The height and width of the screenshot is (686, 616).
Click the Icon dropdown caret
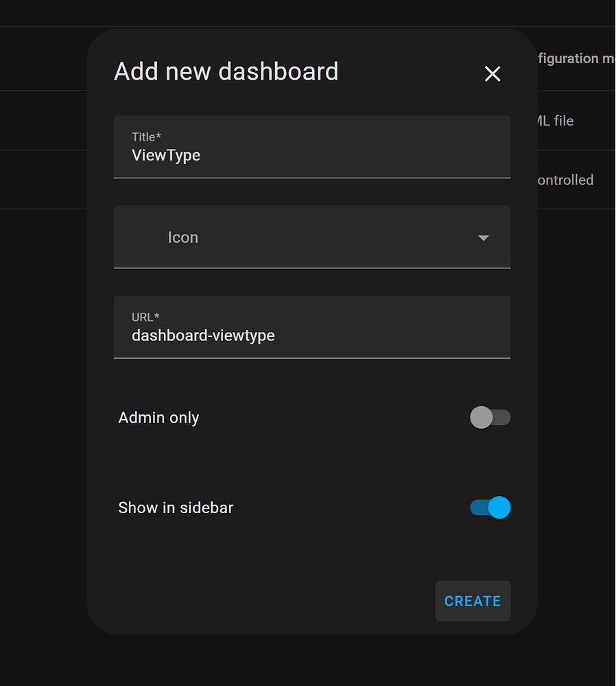[484, 237]
